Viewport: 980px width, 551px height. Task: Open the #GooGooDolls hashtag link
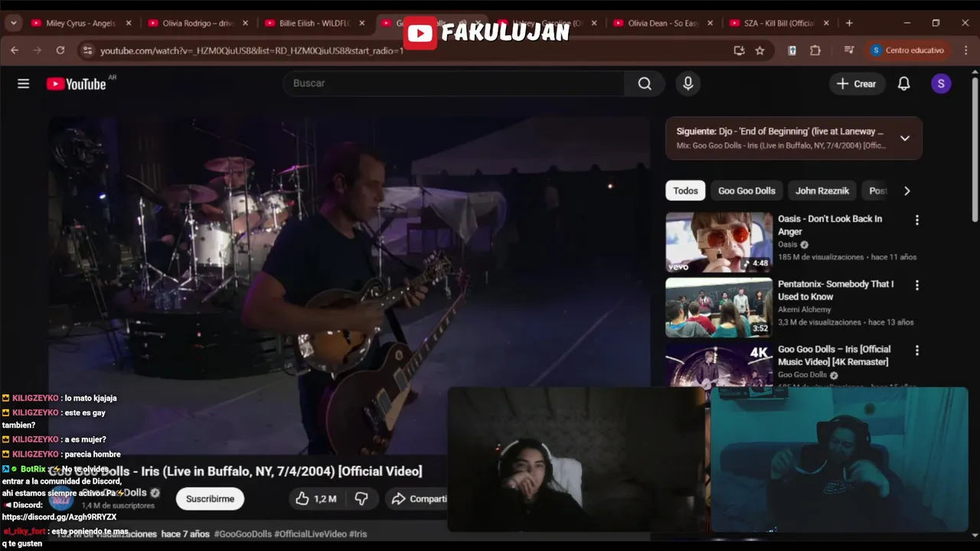(243, 534)
